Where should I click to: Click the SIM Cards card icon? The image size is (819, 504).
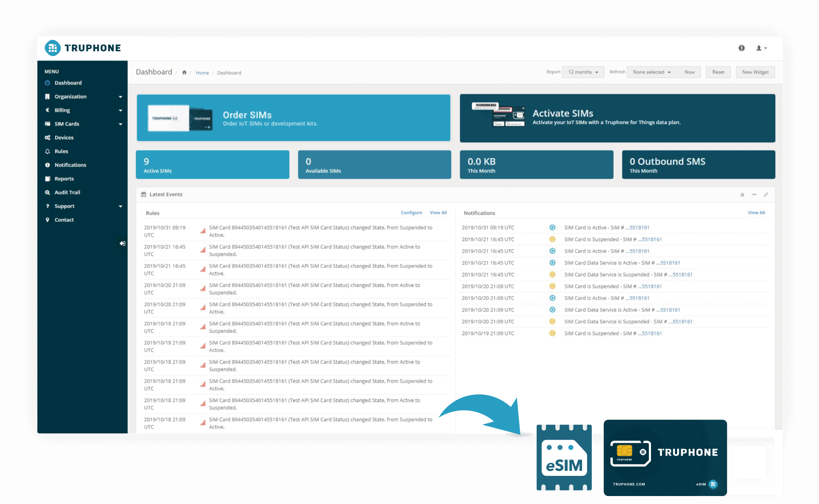(x=47, y=124)
